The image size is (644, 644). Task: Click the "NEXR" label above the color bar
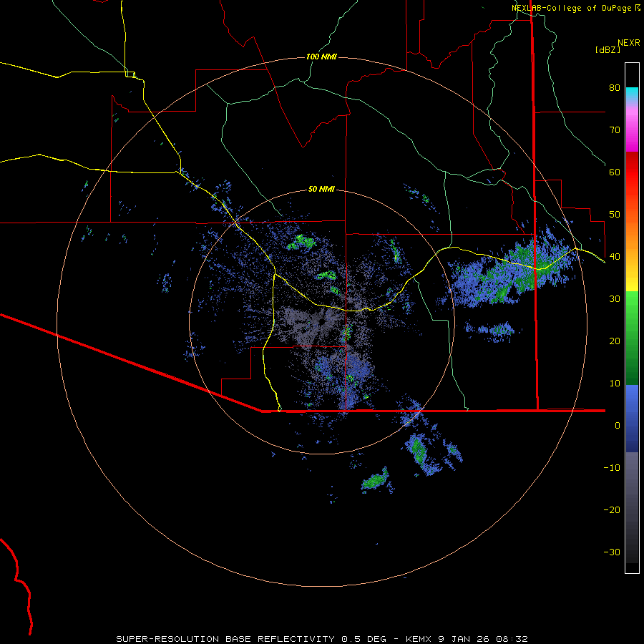click(x=629, y=43)
